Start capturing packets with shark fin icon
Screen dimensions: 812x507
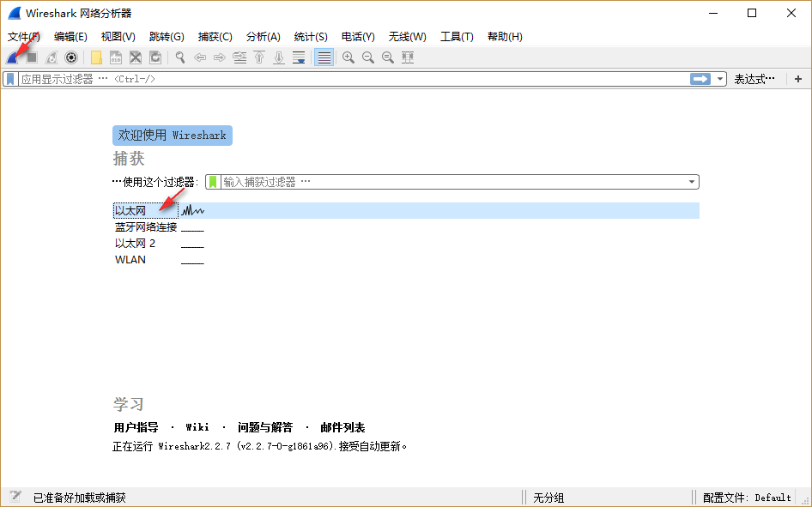click(x=12, y=57)
